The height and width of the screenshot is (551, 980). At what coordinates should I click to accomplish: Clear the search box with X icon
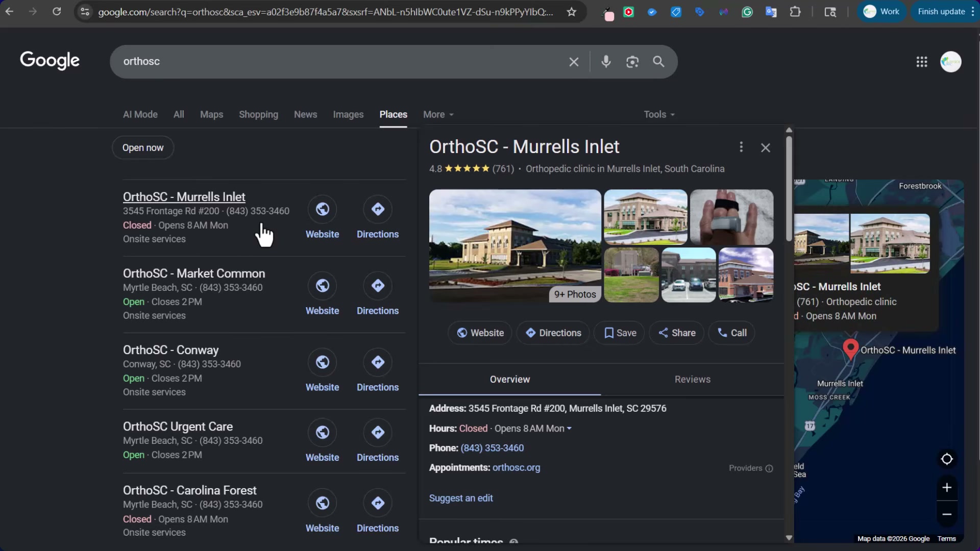coord(574,62)
